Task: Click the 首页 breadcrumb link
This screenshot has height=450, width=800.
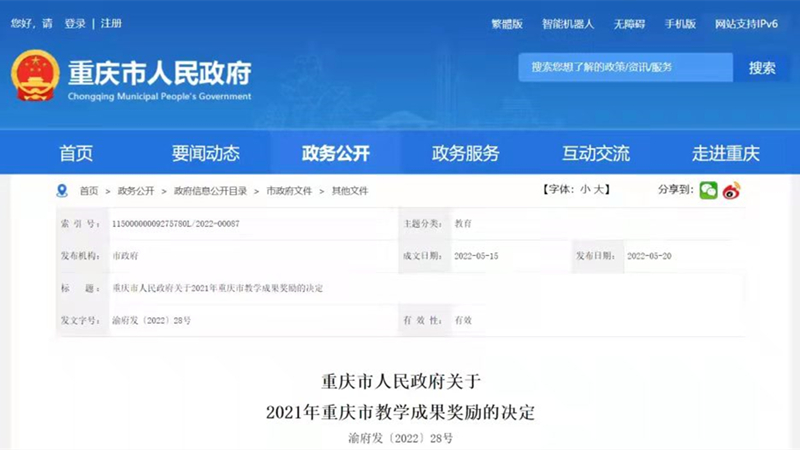Action: click(89, 191)
